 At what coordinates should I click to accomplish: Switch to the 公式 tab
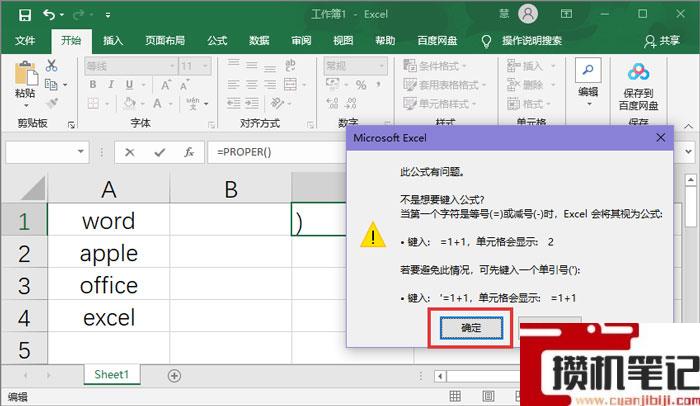[x=217, y=41]
